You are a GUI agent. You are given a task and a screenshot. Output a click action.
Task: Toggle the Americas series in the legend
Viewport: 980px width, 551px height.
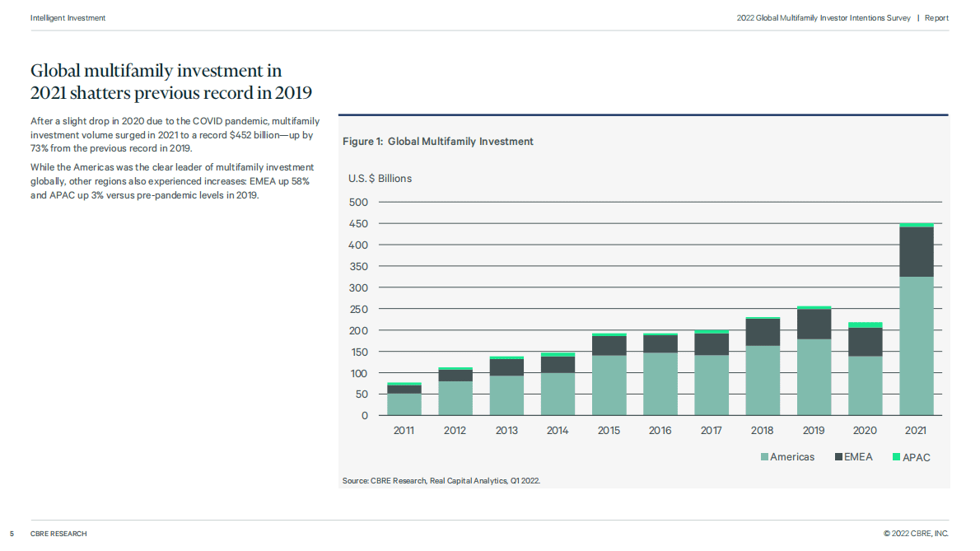(788, 456)
